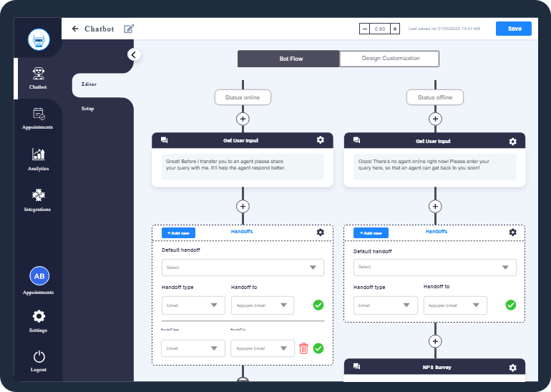551x392 pixels.
Task: Click the offline Handoffs title
Action: pyautogui.click(x=437, y=232)
